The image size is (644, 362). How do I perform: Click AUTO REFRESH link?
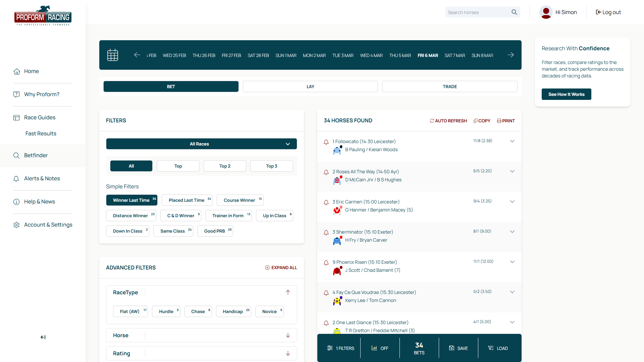tap(448, 121)
